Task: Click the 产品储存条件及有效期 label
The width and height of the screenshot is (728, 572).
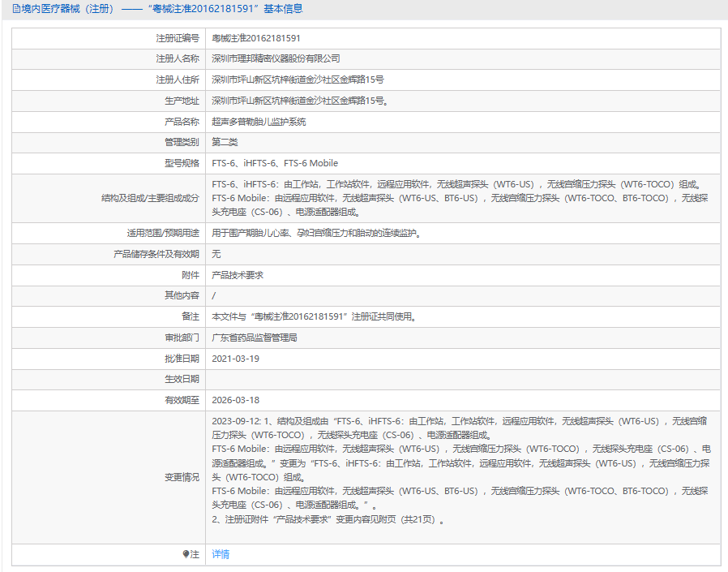Action: click(x=156, y=254)
